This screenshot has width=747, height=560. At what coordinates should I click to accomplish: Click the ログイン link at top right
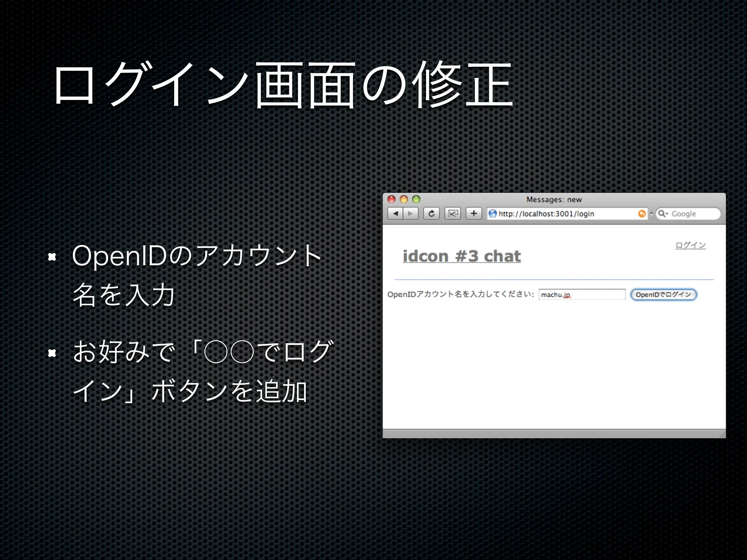[690, 245]
